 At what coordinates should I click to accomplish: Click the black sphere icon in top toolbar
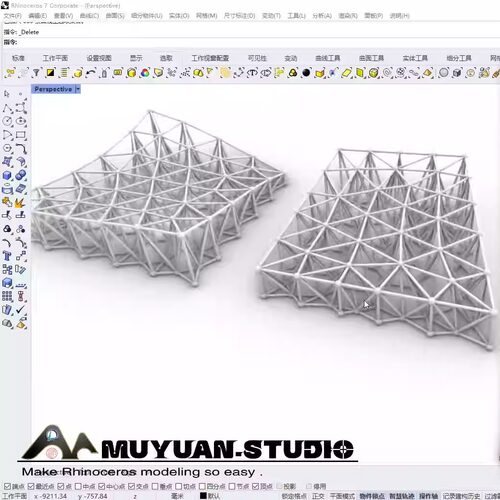[306, 72]
